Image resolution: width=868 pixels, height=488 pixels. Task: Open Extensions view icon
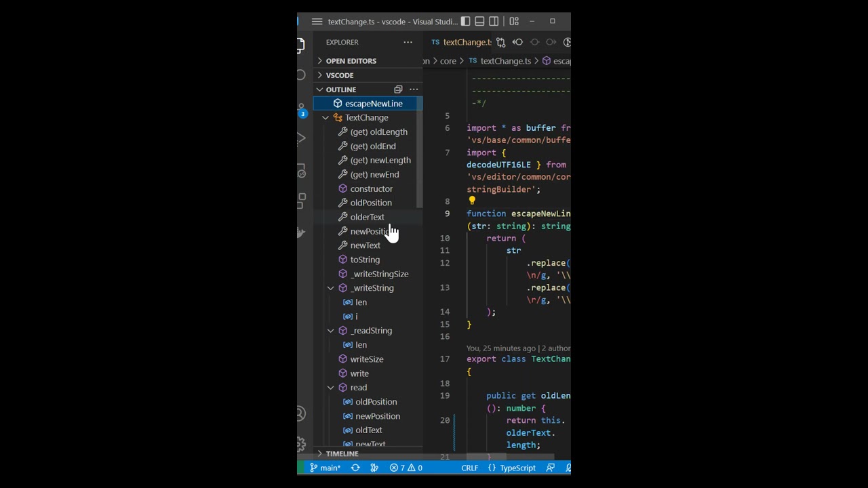[x=302, y=201]
